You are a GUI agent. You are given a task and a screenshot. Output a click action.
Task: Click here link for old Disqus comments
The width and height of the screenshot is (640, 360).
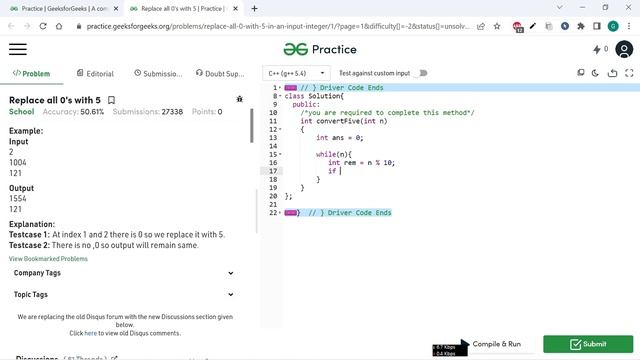coord(91,333)
